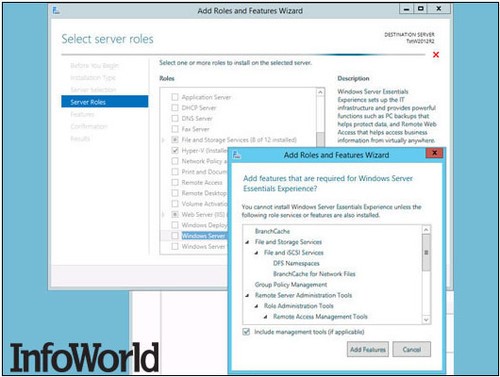Go to the Results step

click(80, 138)
